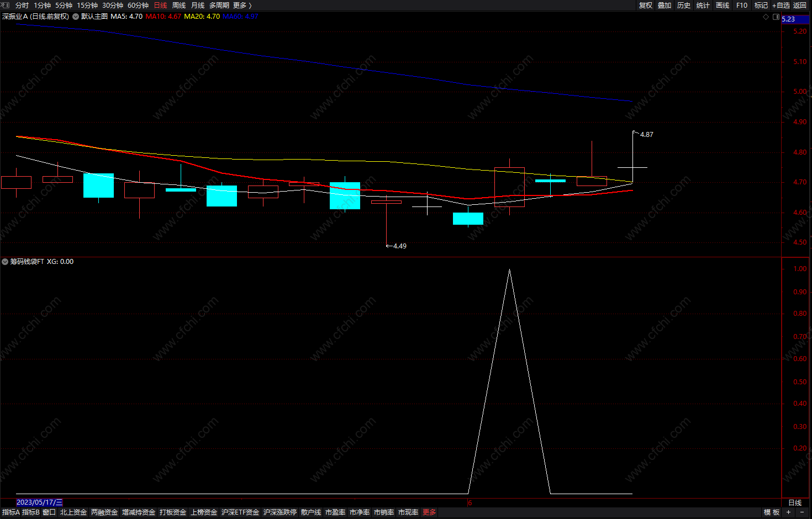Select the 指标B tab

(x=31, y=512)
